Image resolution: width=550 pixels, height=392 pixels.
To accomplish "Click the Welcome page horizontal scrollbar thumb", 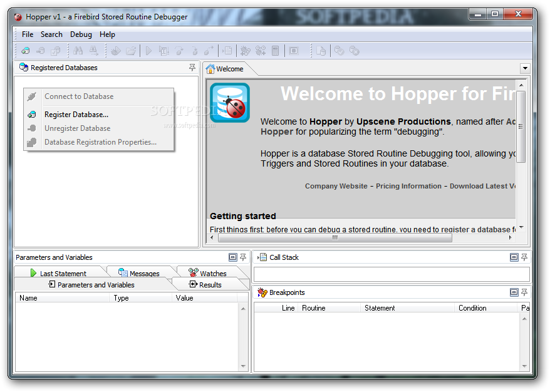I will [x=335, y=238].
